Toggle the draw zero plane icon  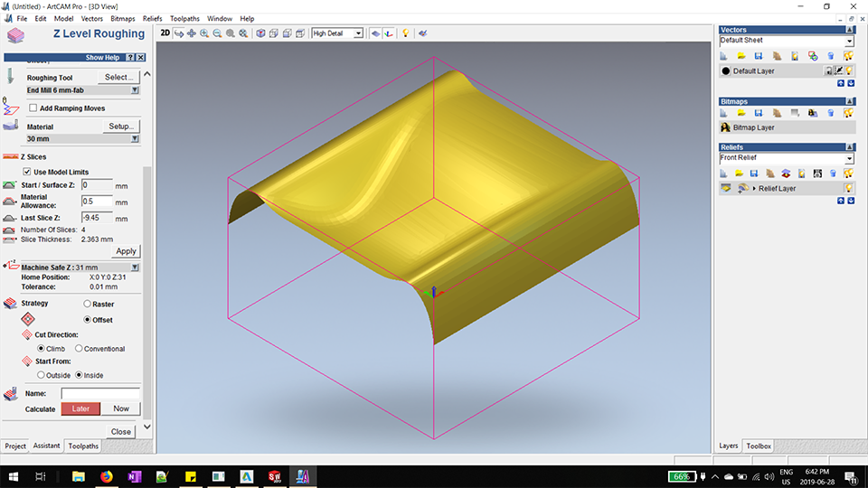tap(376, 33)
